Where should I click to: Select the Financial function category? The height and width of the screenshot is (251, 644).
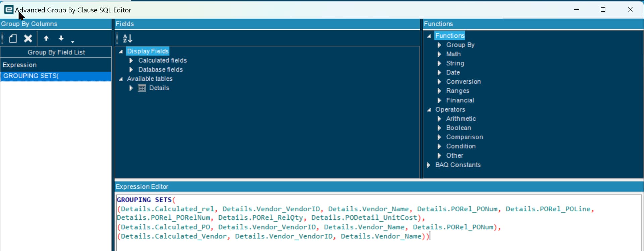coord(460,100)
